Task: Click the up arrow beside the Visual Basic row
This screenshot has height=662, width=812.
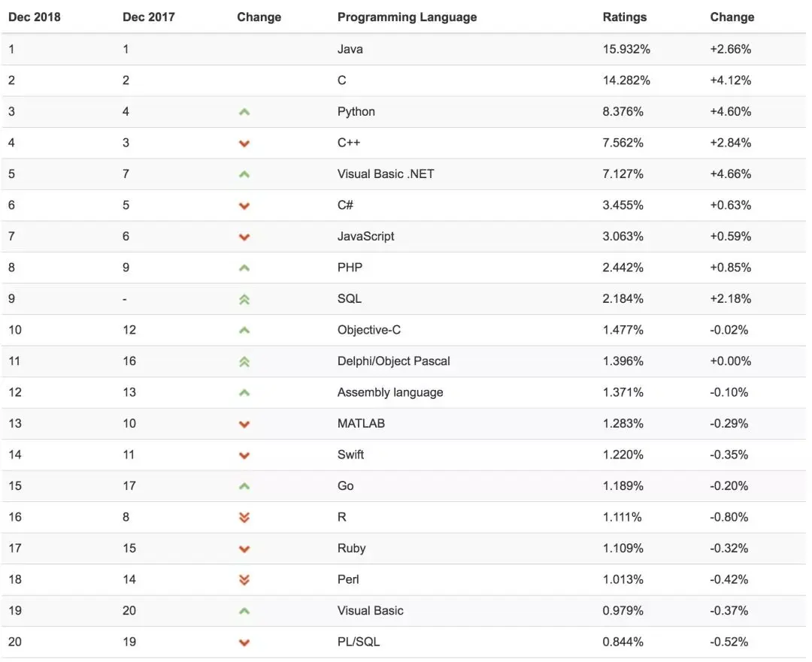Action: pos(244,611)
